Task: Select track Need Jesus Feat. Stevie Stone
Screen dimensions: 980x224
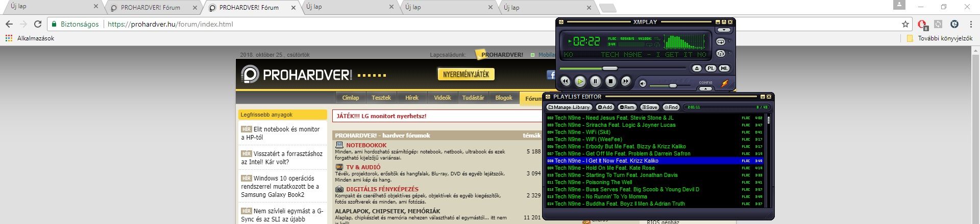Action: 656,118
